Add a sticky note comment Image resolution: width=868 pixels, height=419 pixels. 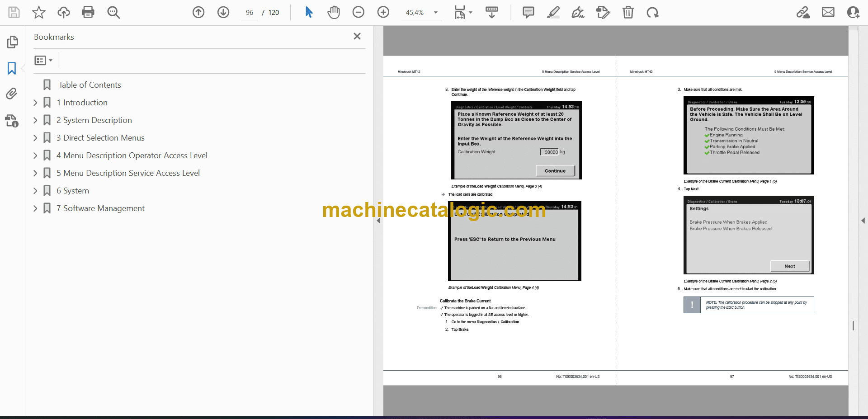pos(528,12)
